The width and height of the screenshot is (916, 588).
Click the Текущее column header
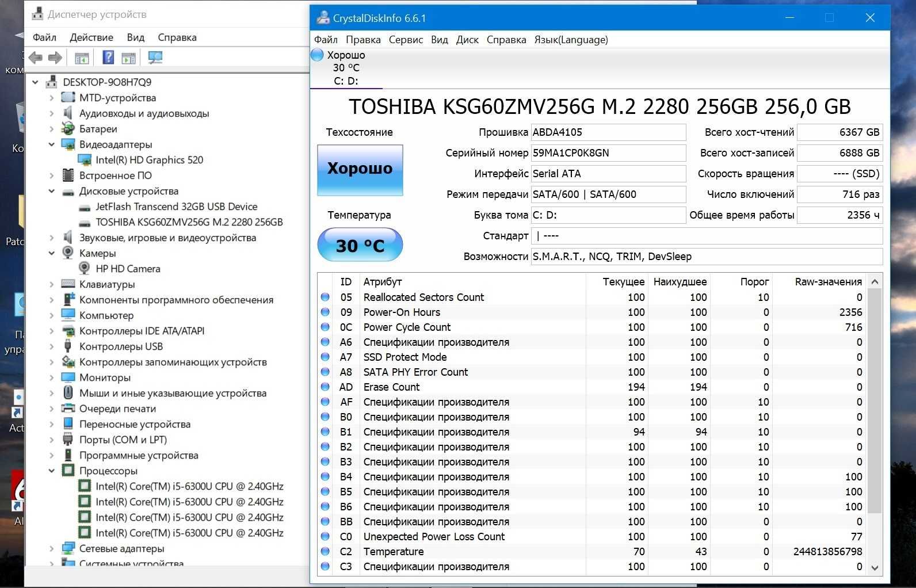[617, 281]
